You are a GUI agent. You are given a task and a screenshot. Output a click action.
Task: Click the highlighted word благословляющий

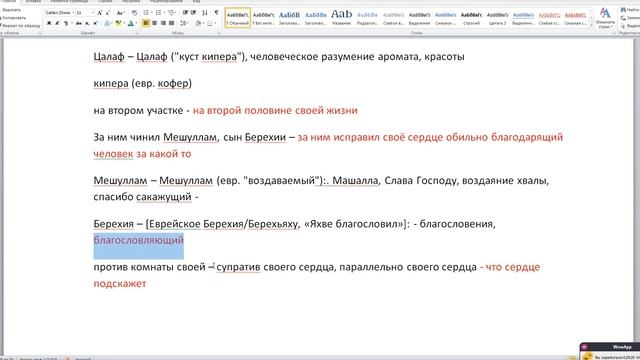point(138,240)
